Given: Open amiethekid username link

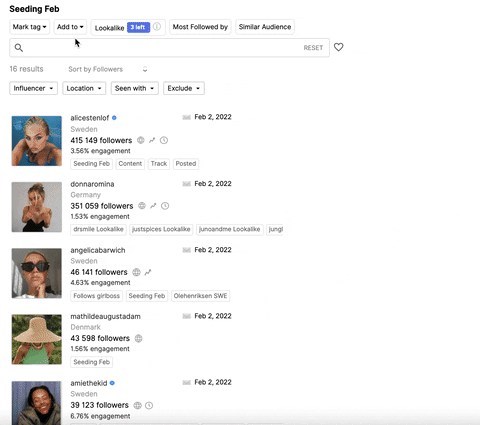Looking at the screenshot, I should point(89,383).
